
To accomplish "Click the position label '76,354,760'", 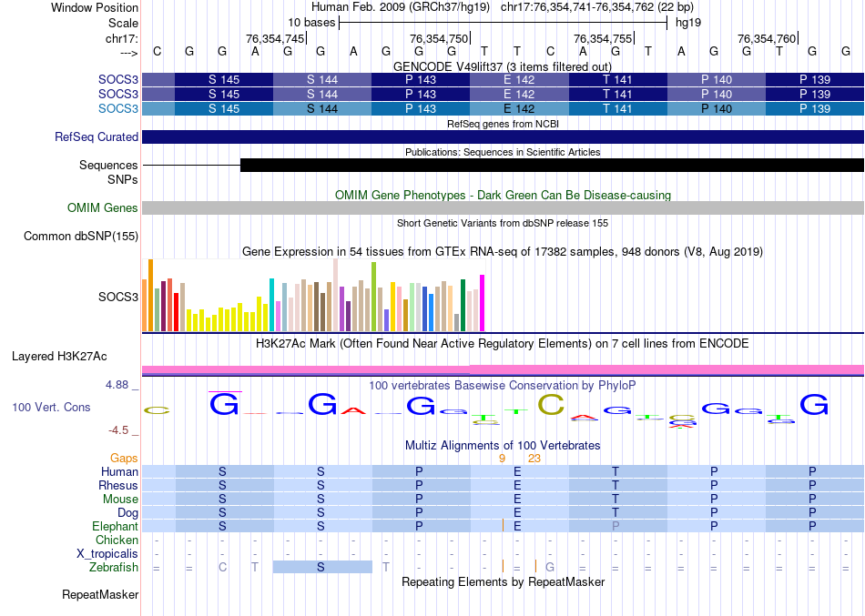I will (767, 38).
